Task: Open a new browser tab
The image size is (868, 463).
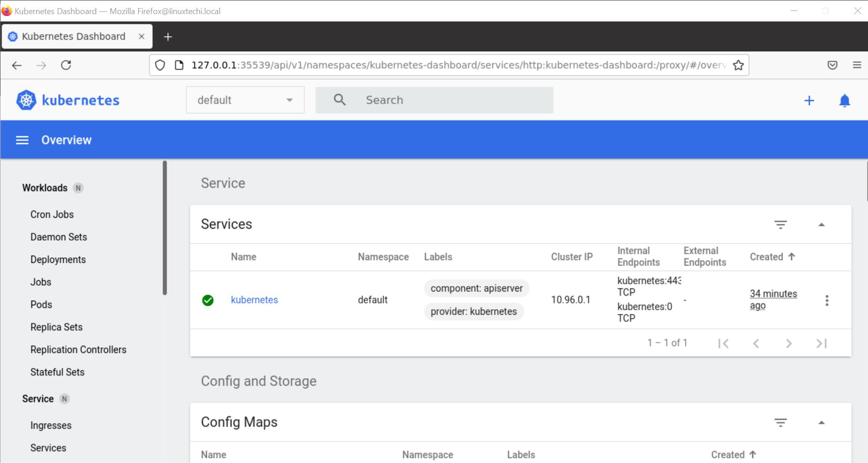Action: 168,37
